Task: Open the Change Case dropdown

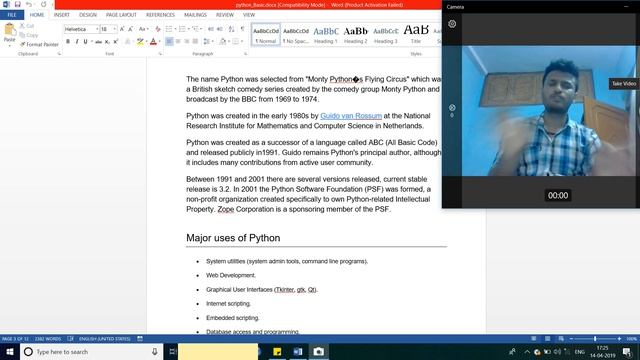Action: (142, 29)
